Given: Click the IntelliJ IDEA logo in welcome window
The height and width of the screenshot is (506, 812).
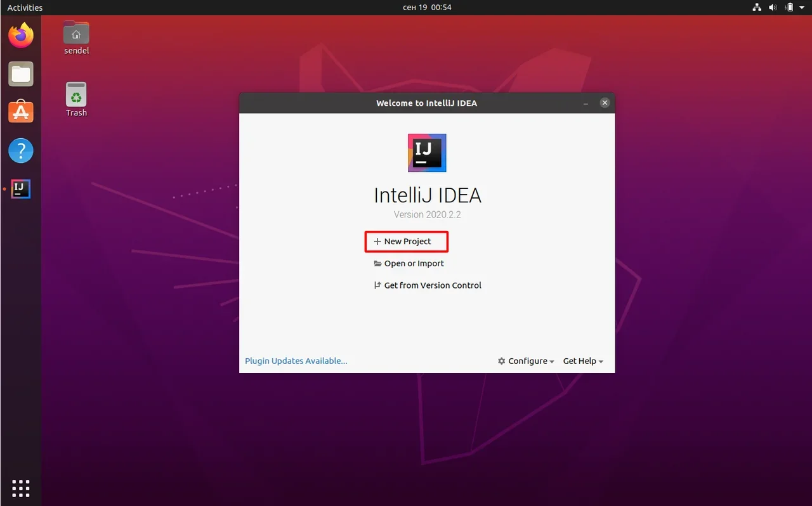Looking at the screenshot, I should click(x=427, y=153).
